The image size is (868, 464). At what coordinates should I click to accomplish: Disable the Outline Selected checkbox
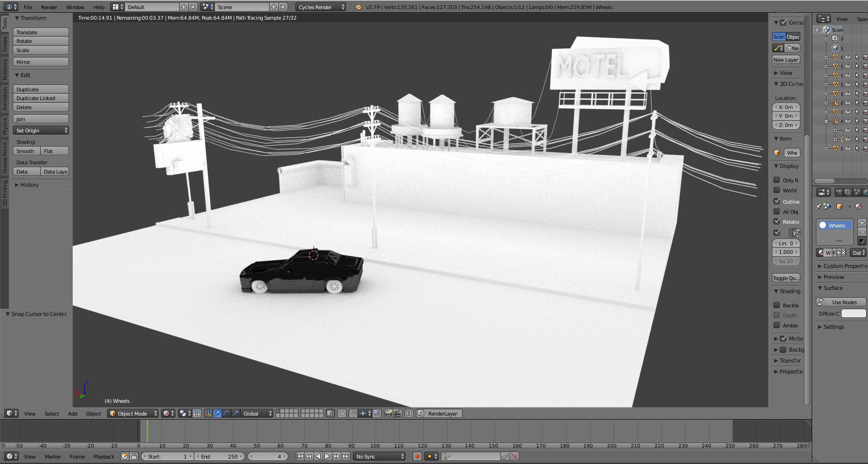coord(777,201)
